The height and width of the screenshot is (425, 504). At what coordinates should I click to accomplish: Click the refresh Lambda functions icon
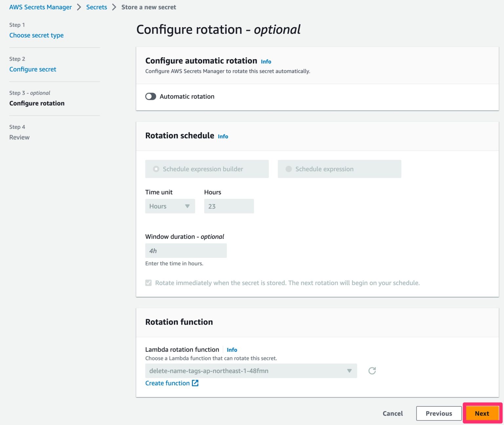[x=372, y=371]
